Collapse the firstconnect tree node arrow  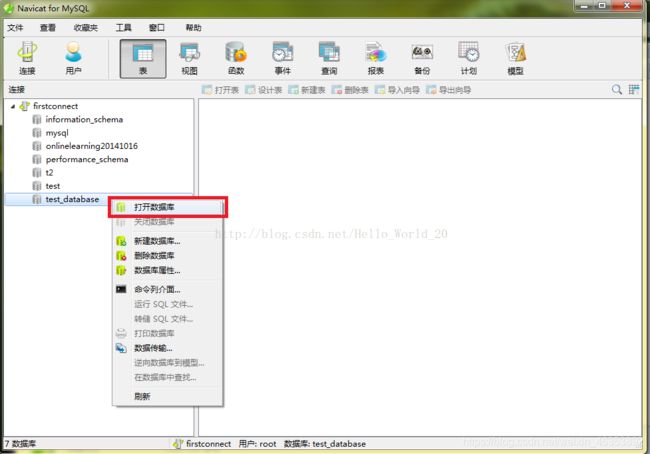click(x=13, y=107)
